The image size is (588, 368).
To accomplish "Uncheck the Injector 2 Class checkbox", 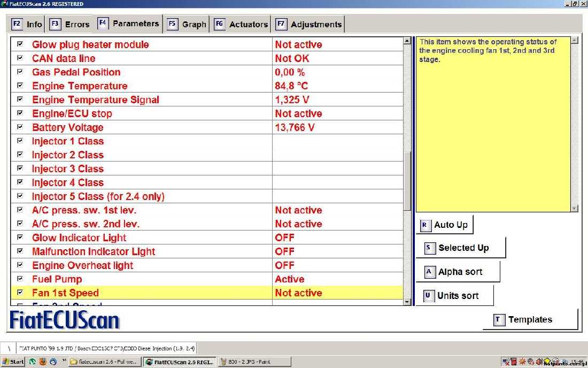I will [20, 154].
